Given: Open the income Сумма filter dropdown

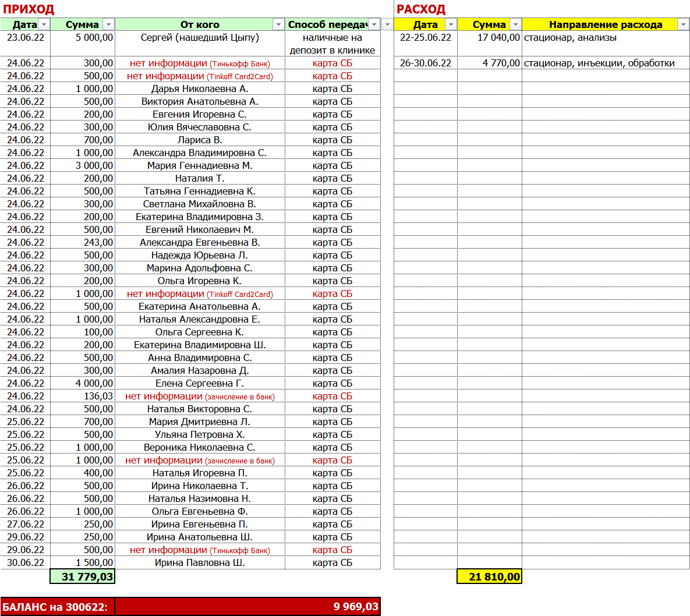Looking at the screenshot, I should click(109, 24).
